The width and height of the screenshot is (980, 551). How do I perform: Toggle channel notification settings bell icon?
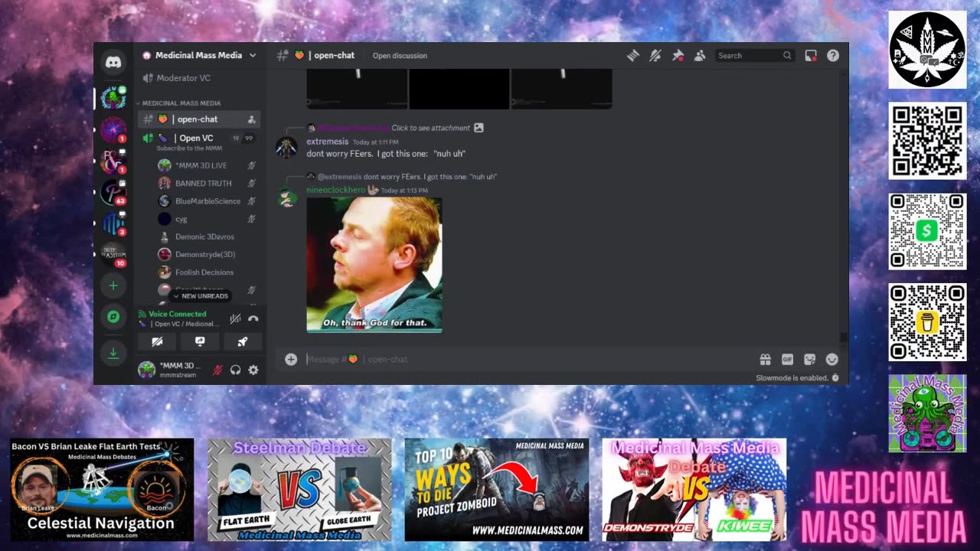(655, 55)
